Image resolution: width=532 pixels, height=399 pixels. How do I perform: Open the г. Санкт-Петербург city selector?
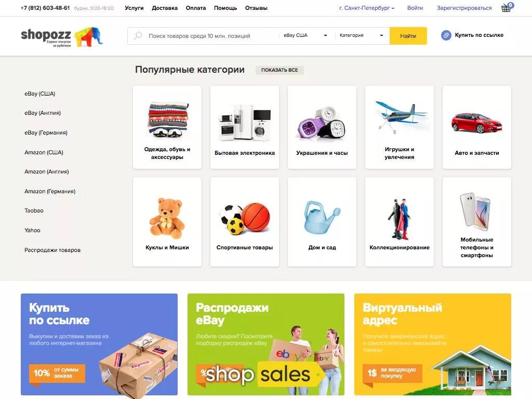(x=366, y=8)
